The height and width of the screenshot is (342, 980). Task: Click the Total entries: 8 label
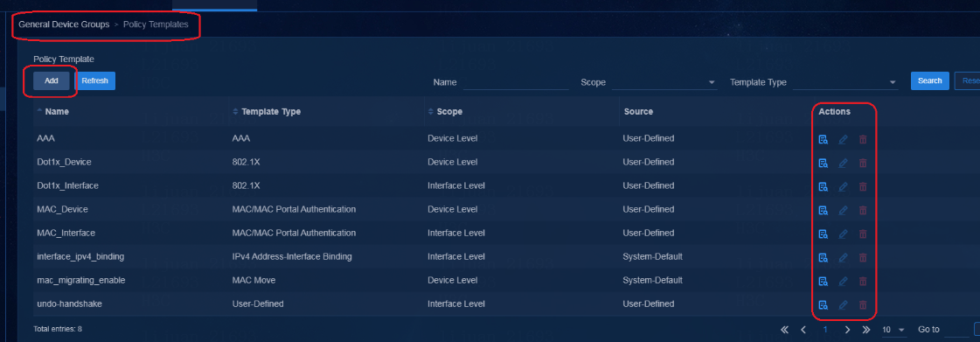(x=58, y=328)
